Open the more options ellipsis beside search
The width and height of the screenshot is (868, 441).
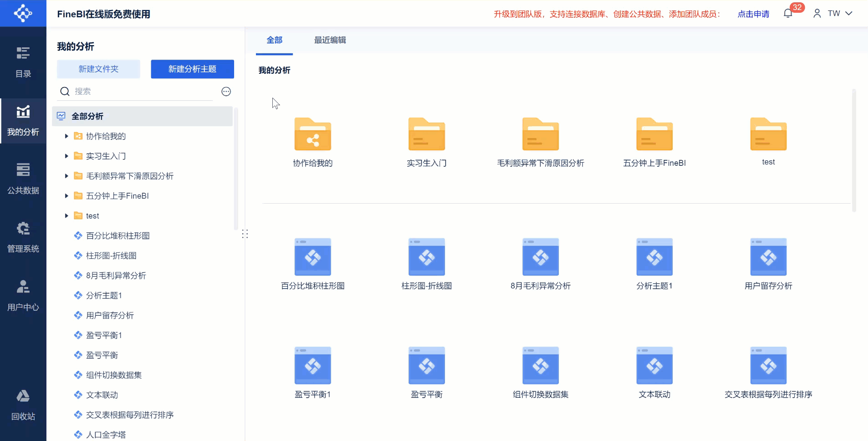225,91
